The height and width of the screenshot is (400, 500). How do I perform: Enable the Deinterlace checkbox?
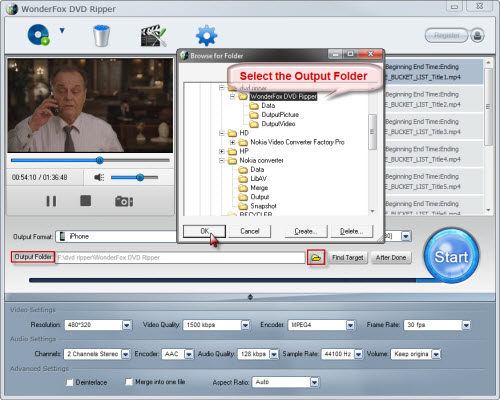pyautogui.click(x=69, y=382)
